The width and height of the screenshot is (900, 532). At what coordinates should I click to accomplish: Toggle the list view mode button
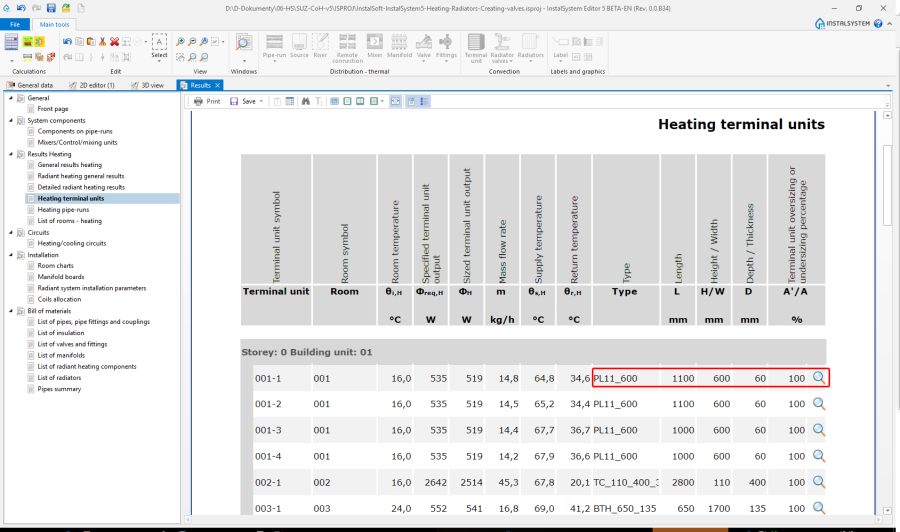(x=423, y=101)
